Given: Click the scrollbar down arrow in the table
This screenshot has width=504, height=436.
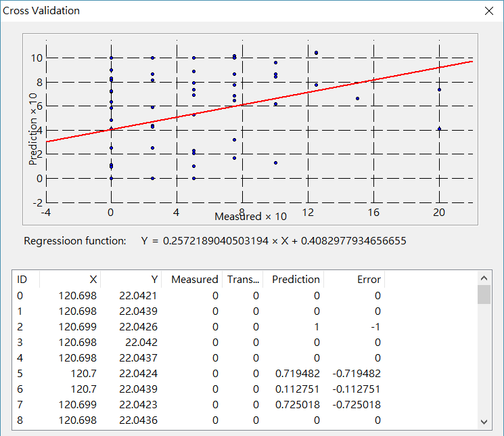Looking at the screenshot, I should (x=484, y=422).
